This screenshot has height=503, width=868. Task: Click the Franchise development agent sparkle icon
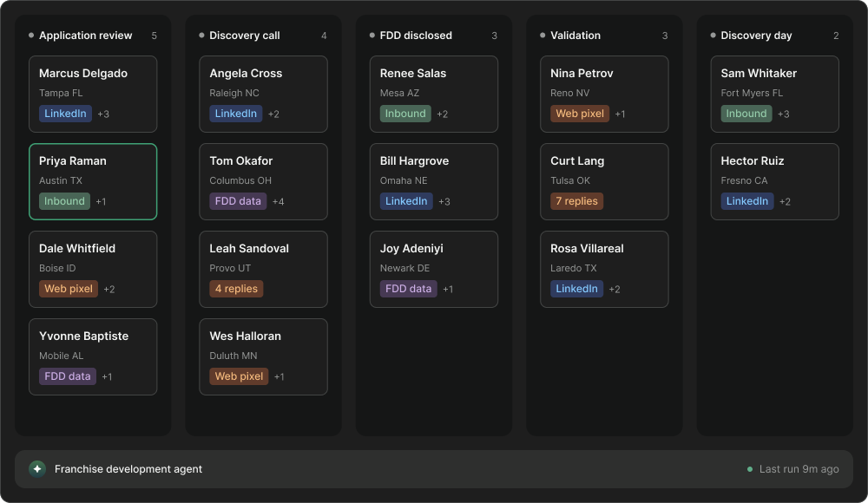pyautogui.click(x=37, y=468)
